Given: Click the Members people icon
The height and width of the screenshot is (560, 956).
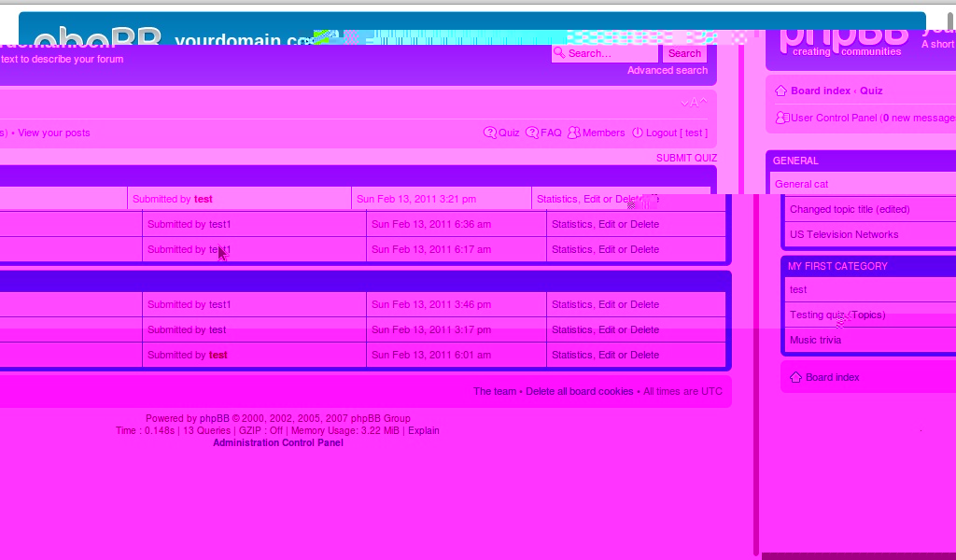Looking at the screenshot, I should pos(574,133).
